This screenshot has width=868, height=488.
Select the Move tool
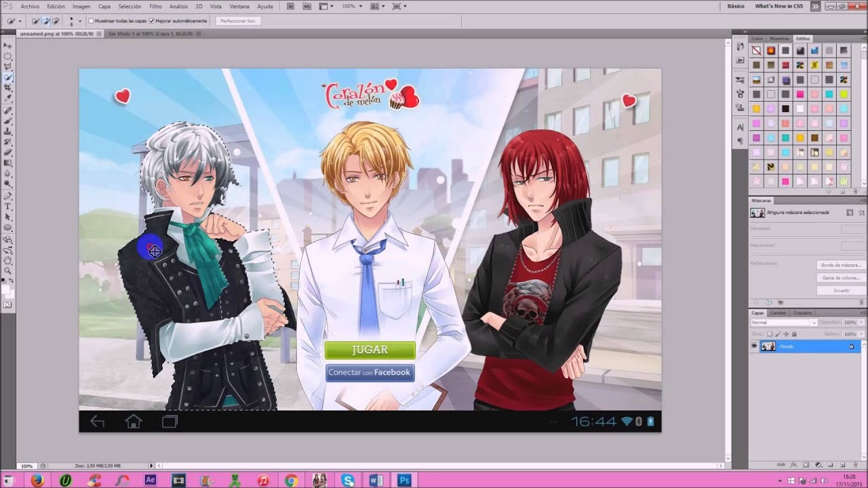pyautogui.click(x=8, y=45)
